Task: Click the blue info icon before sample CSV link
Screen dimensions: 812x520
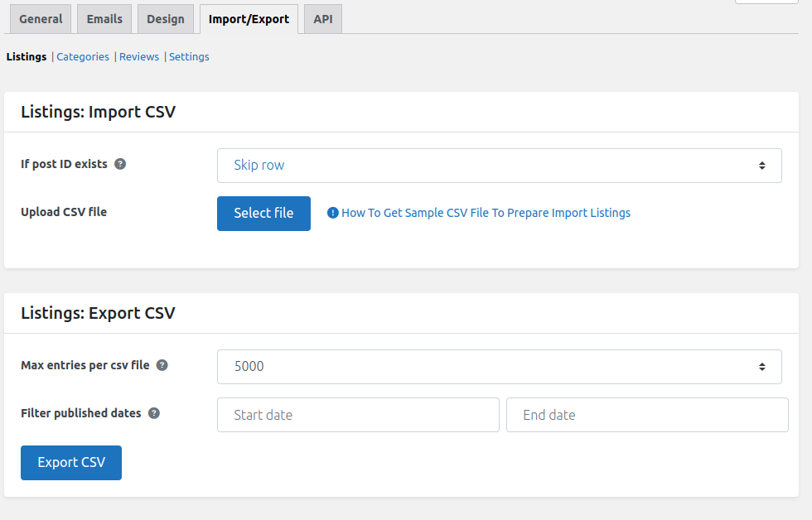Action: pyautogui.click(x=333, y=213)
